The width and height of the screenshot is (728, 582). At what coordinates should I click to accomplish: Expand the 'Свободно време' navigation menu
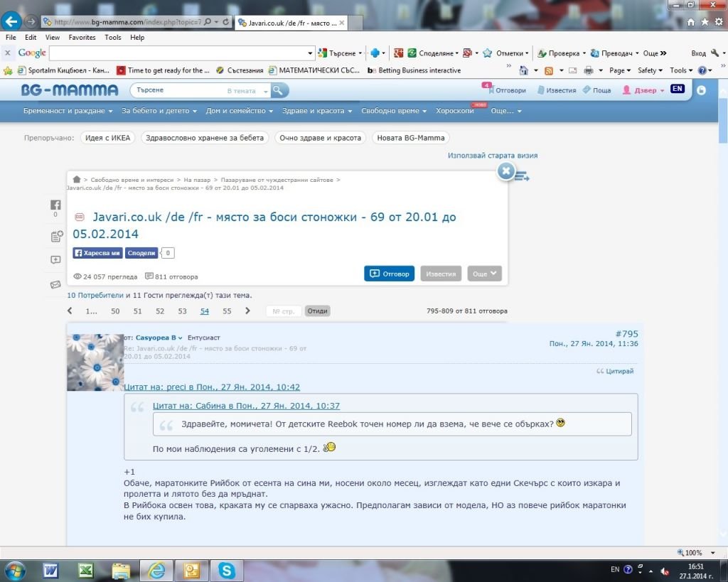393,111
